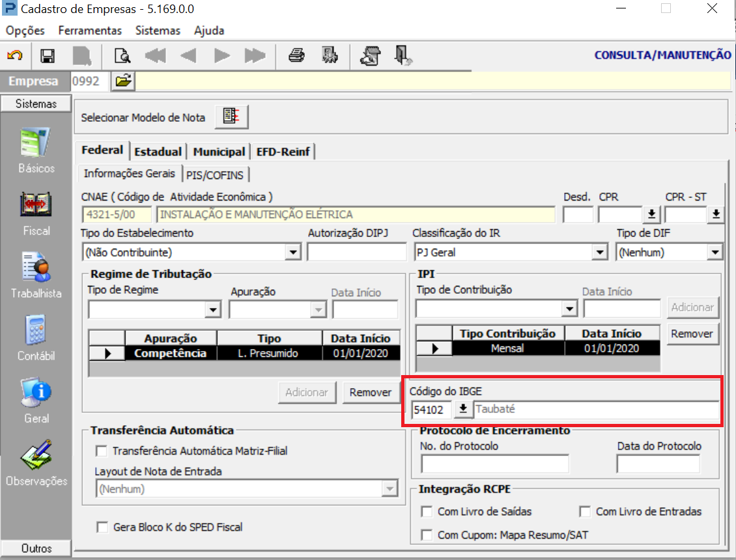The width and height of the screenshot is (736, 560).
Task: Open the Básicos system icon
Action: pyautogui.click(x=36, y=143)
